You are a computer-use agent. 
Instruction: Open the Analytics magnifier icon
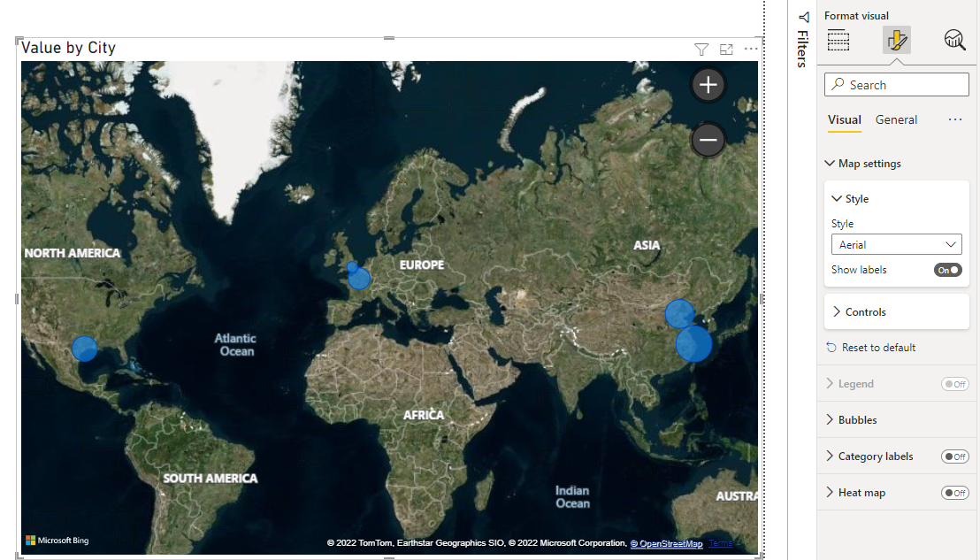pyautogui.click(x=954, y=40)
